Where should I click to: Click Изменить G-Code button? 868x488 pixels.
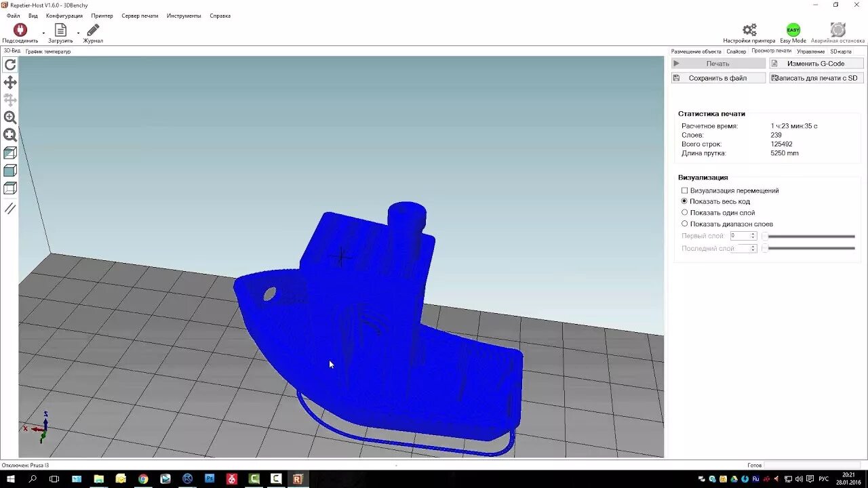[816, 63]
